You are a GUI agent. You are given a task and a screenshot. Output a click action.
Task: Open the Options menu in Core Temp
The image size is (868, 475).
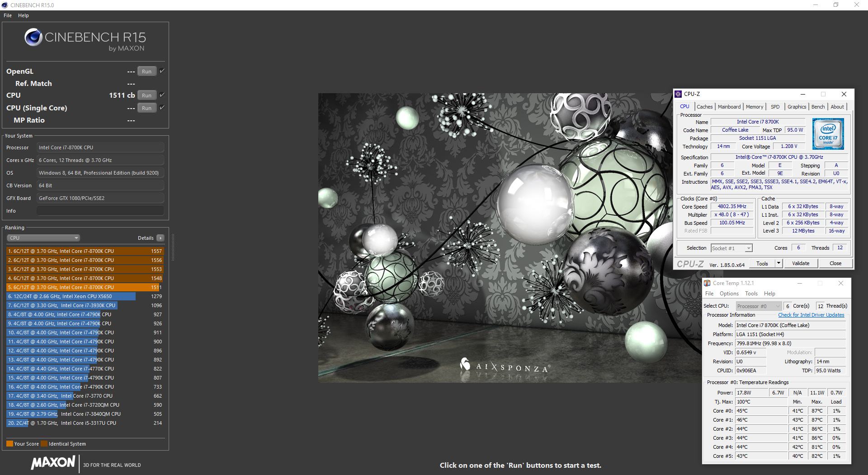tap(729, 294)
